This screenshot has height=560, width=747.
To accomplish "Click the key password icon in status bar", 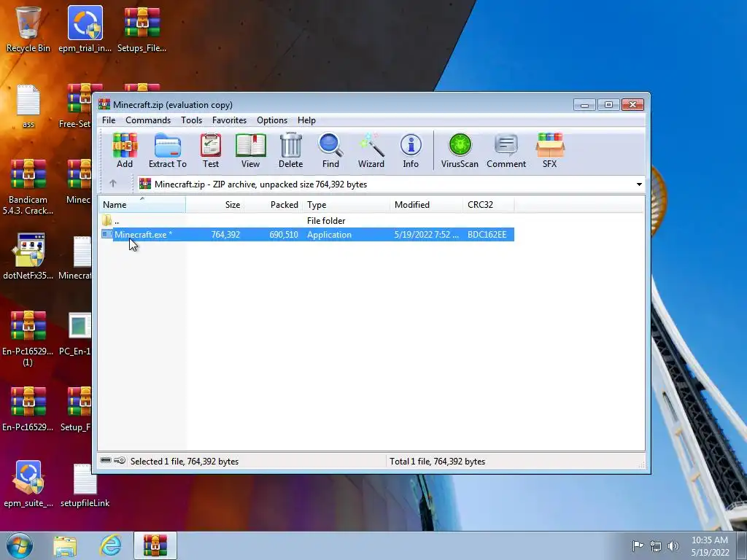I will (x=120, y=461).
